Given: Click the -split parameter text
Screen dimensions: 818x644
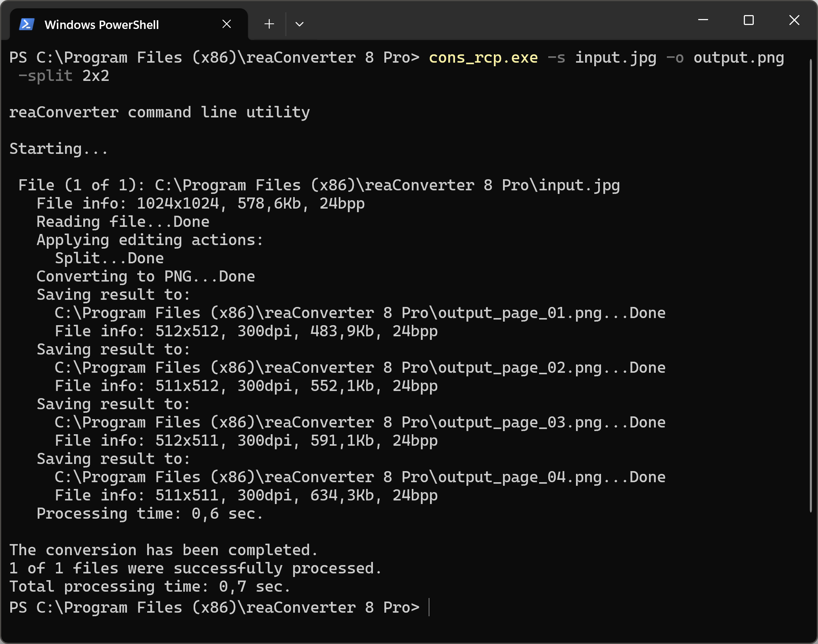Looking at the screenshot, I should 45,76.
